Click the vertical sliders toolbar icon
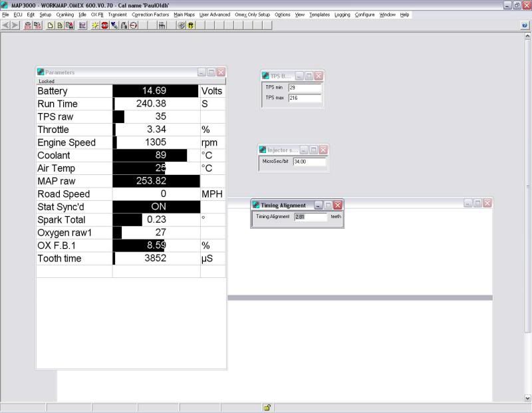The image size is (532, 413). coord(162,25)
